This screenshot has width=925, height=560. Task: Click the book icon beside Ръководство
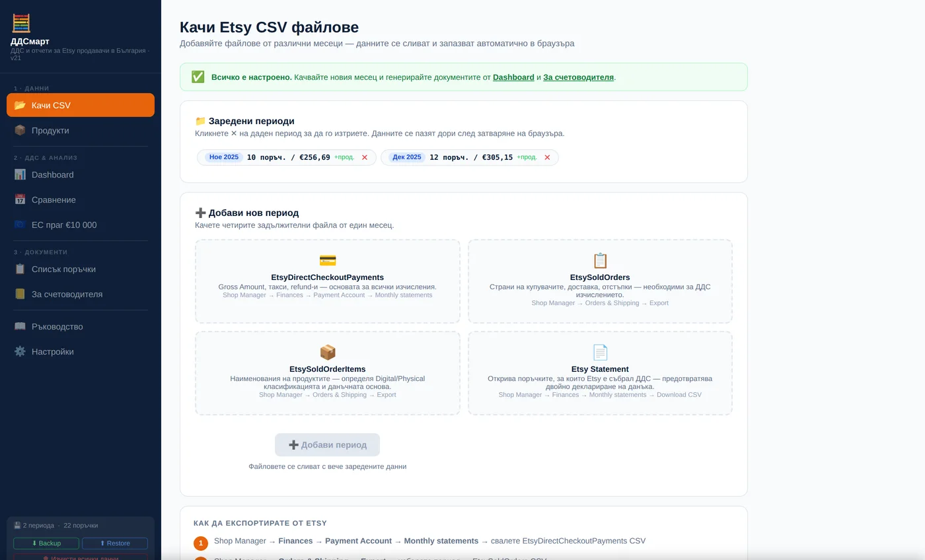[x=20, y=326]
